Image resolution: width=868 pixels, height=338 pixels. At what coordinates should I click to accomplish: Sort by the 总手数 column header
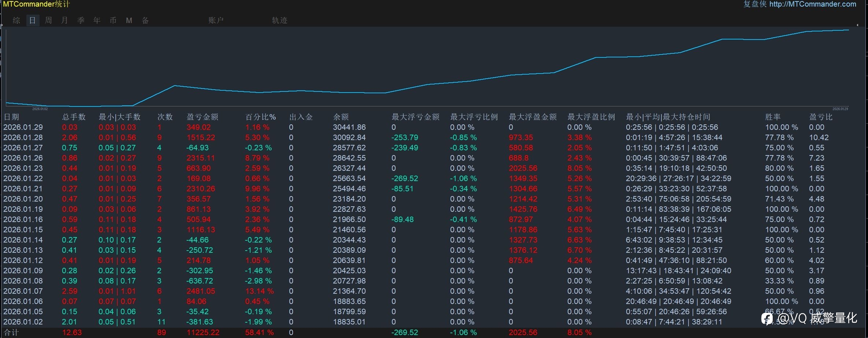click(74, 117)
